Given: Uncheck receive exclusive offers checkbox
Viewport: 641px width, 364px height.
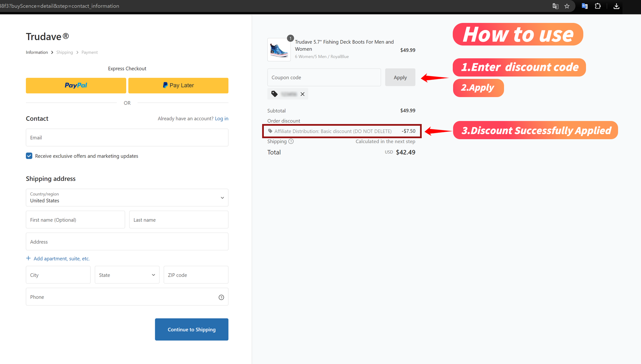Looking at the screenshot, I should [29, 156].
